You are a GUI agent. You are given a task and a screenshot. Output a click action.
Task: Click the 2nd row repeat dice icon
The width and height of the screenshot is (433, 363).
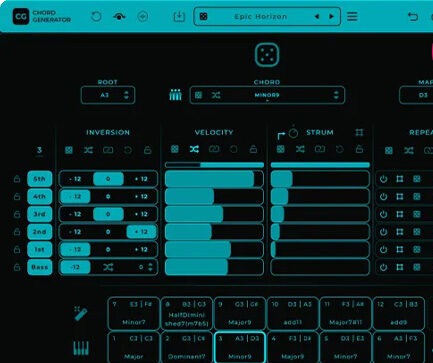pyautogui.click(x=417, y=232)
